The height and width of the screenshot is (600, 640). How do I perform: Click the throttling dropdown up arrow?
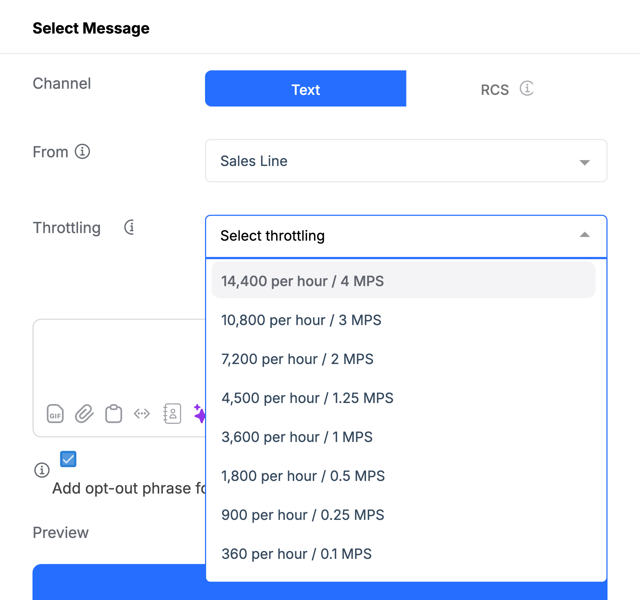(x=584, y=235)
